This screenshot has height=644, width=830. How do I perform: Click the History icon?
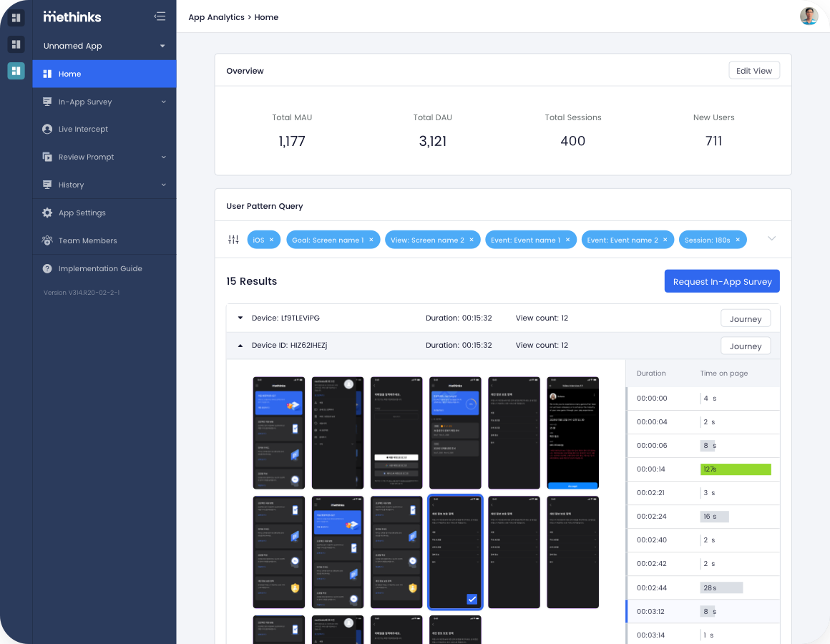click(x=47, y=185)
